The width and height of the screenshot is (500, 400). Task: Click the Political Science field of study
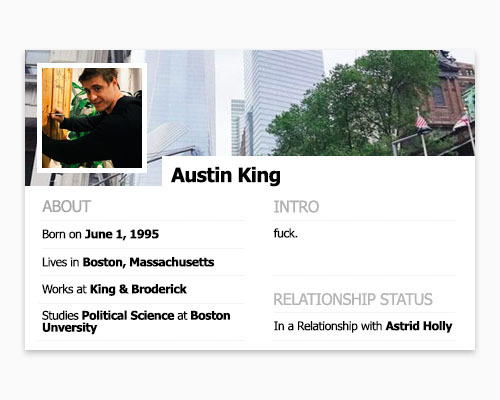[128, 315]
